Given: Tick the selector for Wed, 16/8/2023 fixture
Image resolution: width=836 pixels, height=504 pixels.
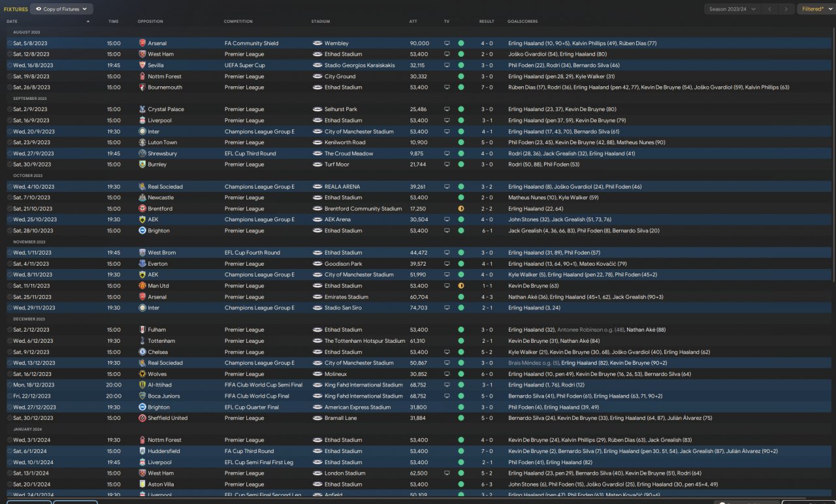Looking at the screenshot, I should (10, 65).
